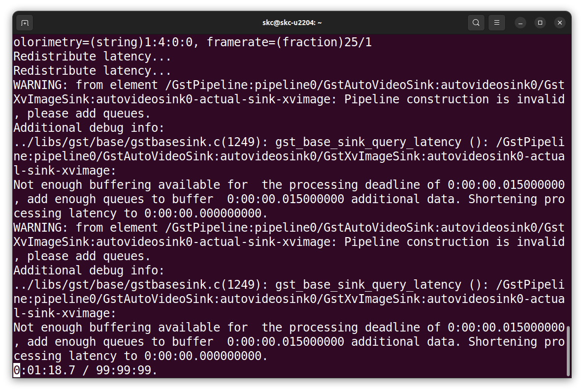Click the search icon in header bar
The image size is (584, 392).
pos(476,23)
